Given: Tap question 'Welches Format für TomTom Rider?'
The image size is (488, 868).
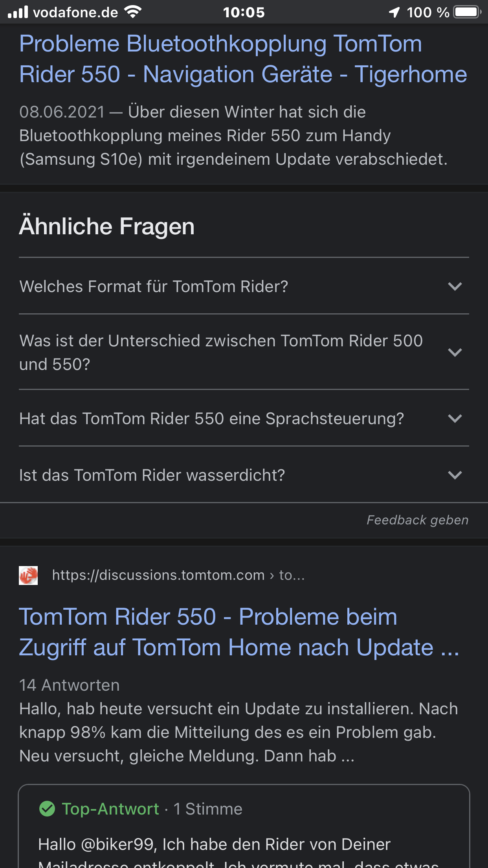Looking at the screenshot, I should point(154,287).
